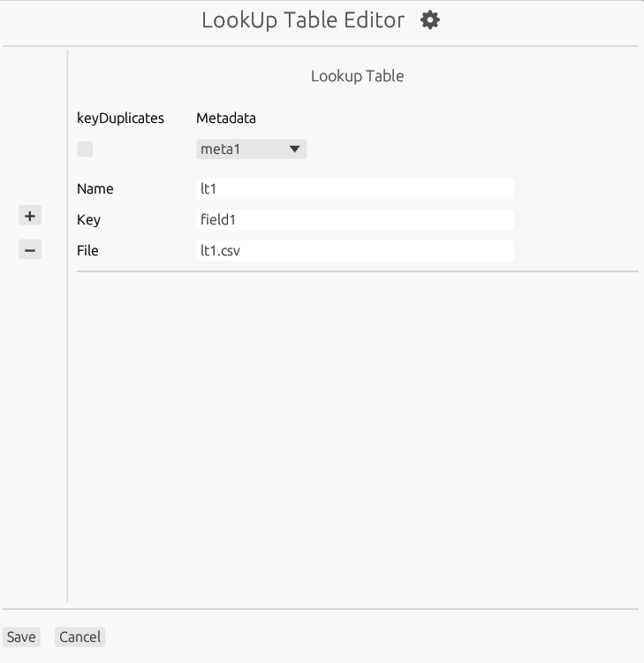
Task: Click the vertical divider beside plus/minus buttons
Action: (x=67, y=326)
